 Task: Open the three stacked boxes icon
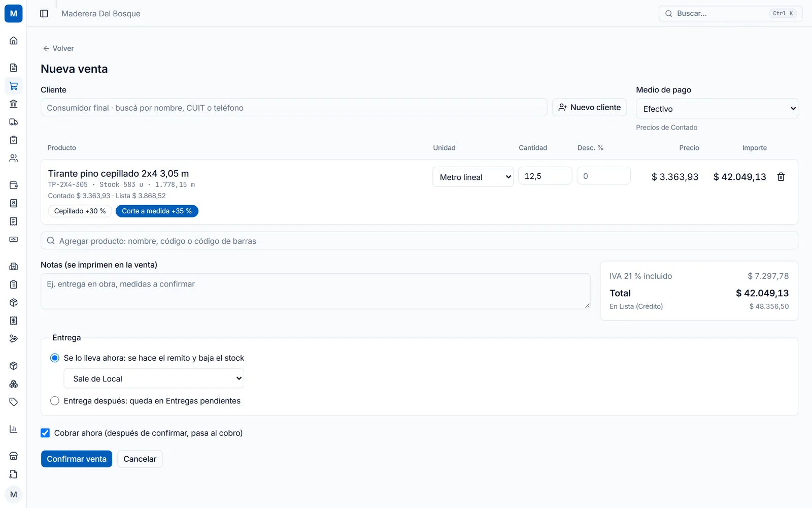tap(14, 384)
